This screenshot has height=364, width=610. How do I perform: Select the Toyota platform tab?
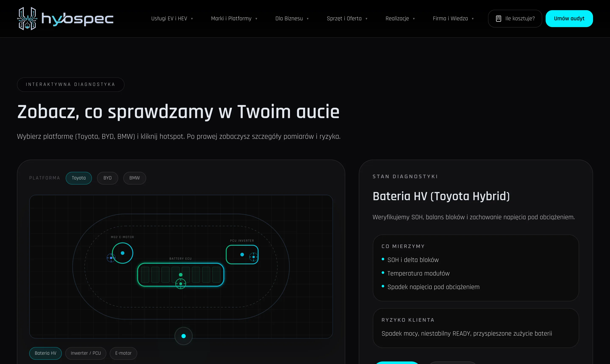(79, 178)
